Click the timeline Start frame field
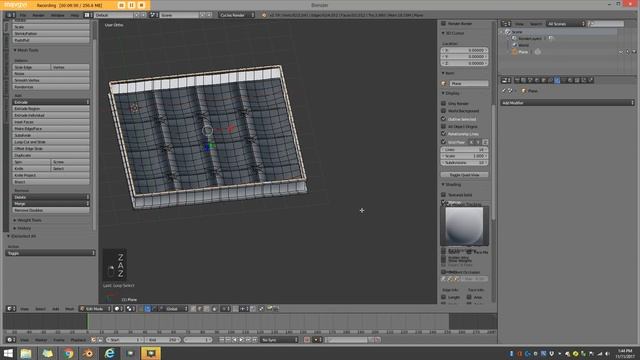The height and width of the screenshot is (360, 640). (x=124, y=340)
